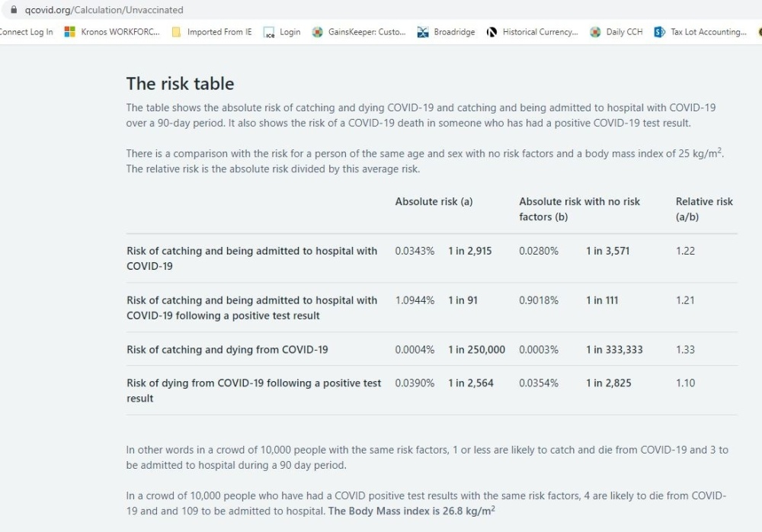Click the Absolute risk (a) column header
The height and width of the screenshot is (532, 762).
click(x=434, y=202)
